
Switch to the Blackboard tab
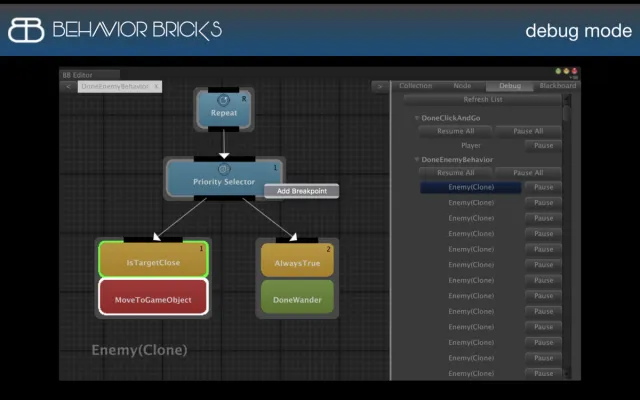(558, 86)
